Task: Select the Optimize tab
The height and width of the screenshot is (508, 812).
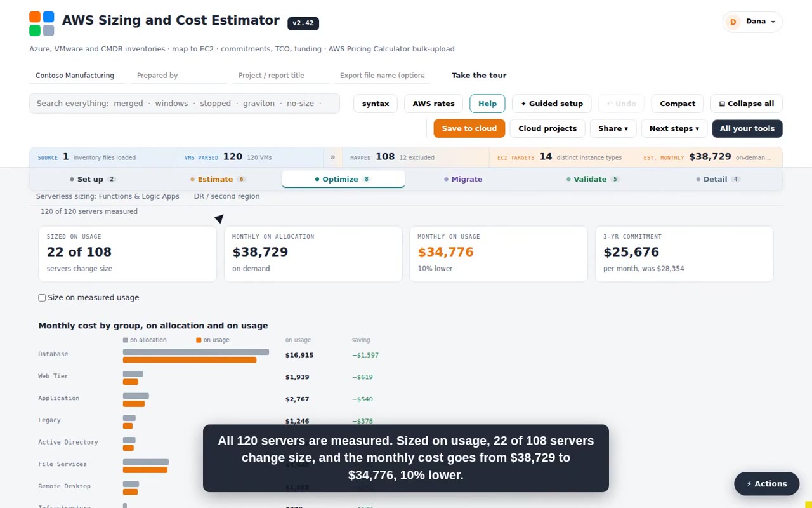Action: [x=343, y=179]
